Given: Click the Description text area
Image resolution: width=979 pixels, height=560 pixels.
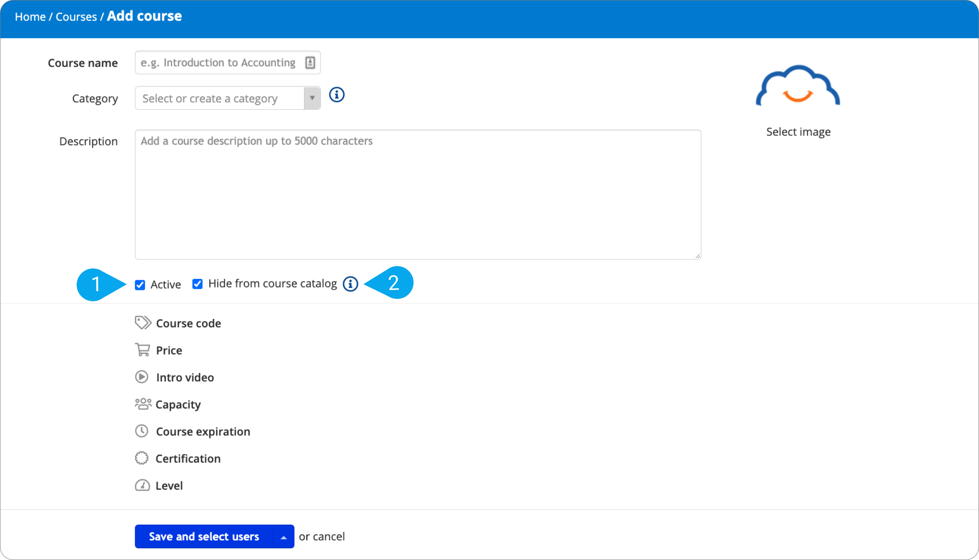Looking at the screenshot, I should 417,193.
